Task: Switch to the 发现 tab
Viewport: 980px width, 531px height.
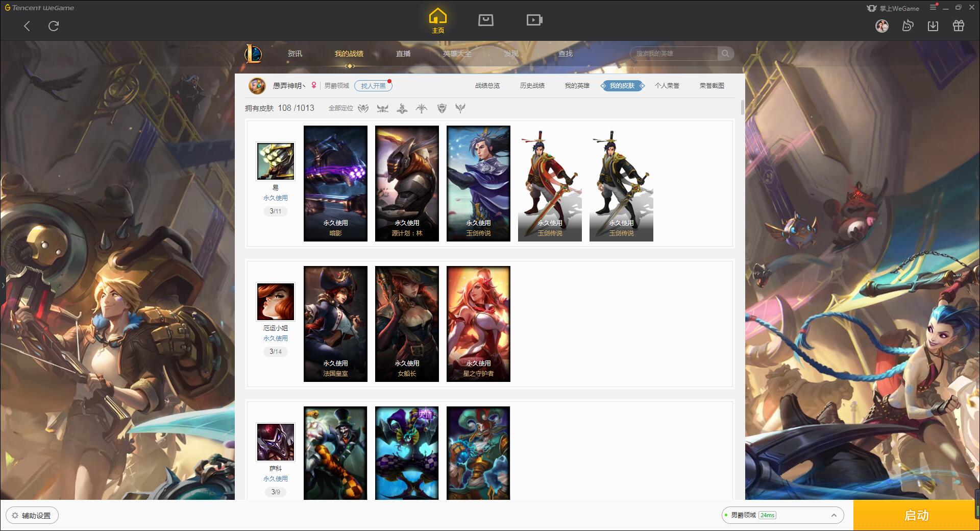Action: [x=511, y=54]
